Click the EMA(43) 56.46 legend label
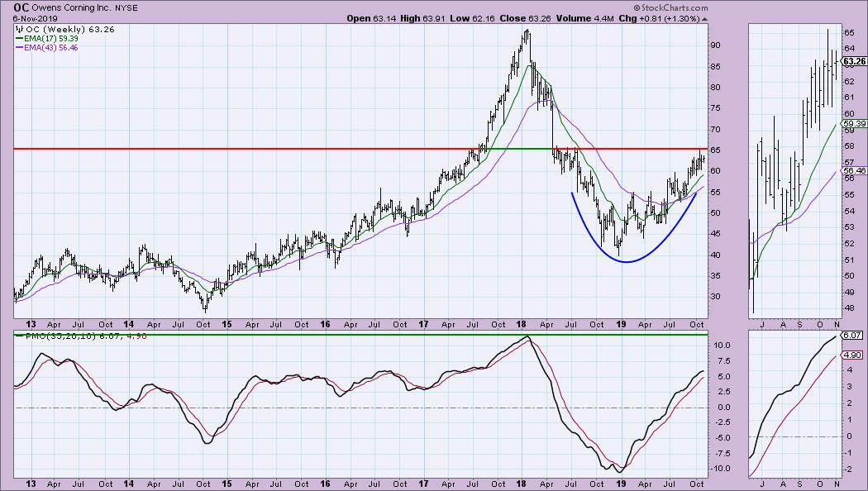The height and width of the screenshot is (491, 868). pos(51,48)
